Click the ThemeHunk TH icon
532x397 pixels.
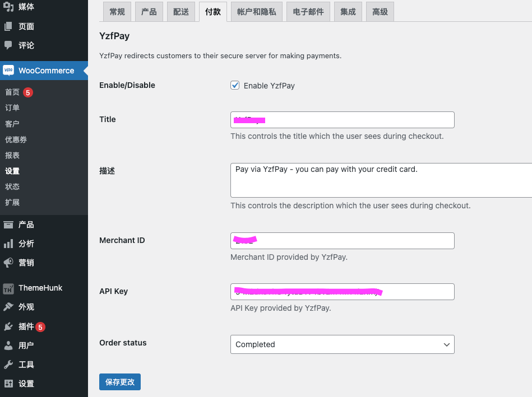(x=8, y=288)
